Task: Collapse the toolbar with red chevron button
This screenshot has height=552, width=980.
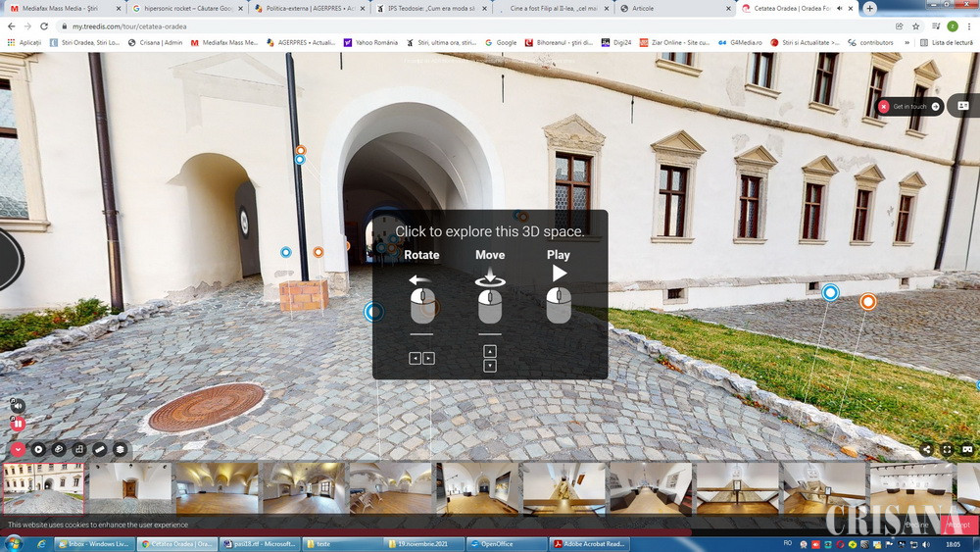Action: 18,449
